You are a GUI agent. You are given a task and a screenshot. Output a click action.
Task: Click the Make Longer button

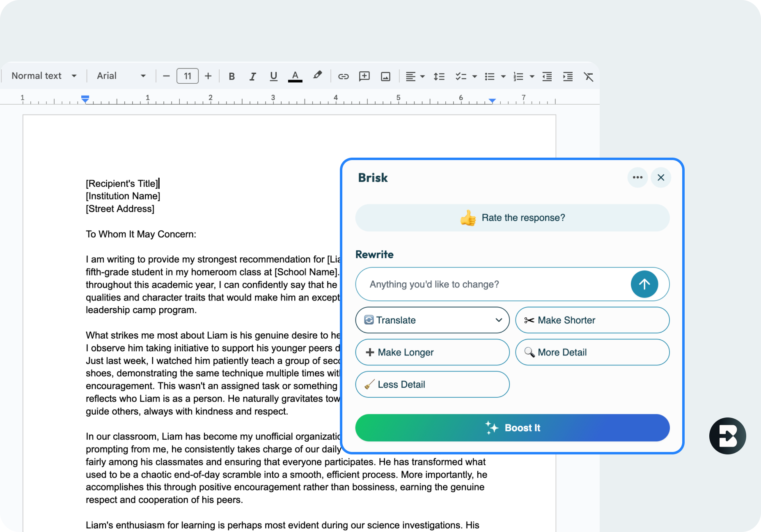(432, 352)
